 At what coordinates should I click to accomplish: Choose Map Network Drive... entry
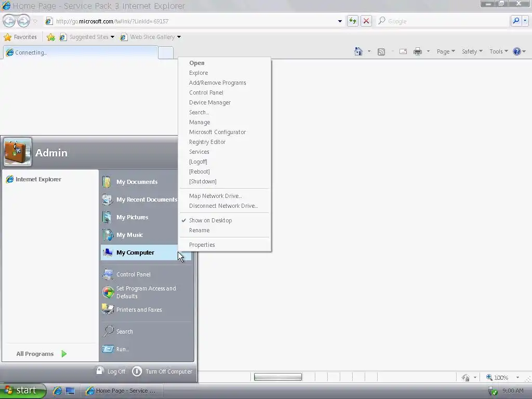(x=224, y=196)
